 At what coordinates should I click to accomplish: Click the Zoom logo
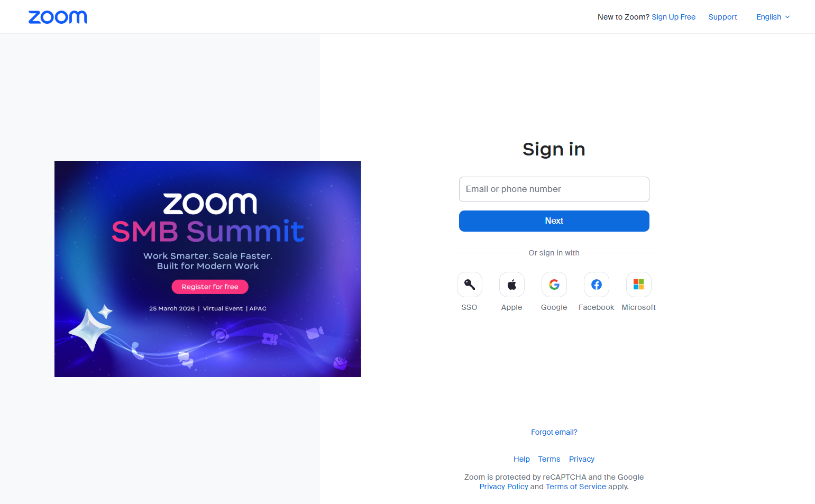tap(57, 16)
